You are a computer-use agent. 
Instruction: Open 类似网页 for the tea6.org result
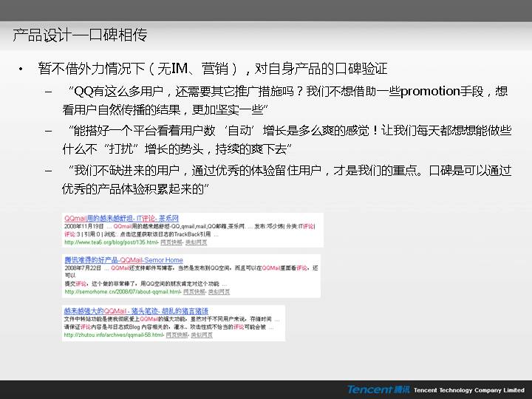196,242
